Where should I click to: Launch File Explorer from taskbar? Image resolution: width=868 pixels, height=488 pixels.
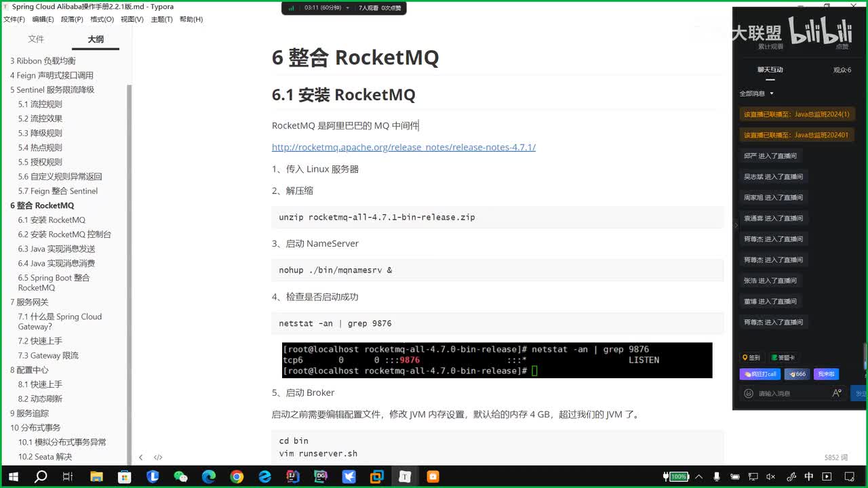(x=96, y=476)
